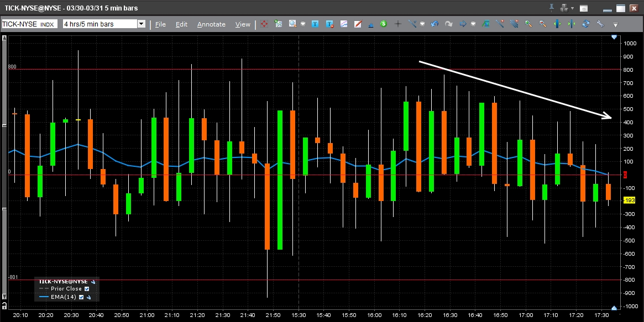
Task: Open the time period/bar size dropdown
Action: point(141,24)
